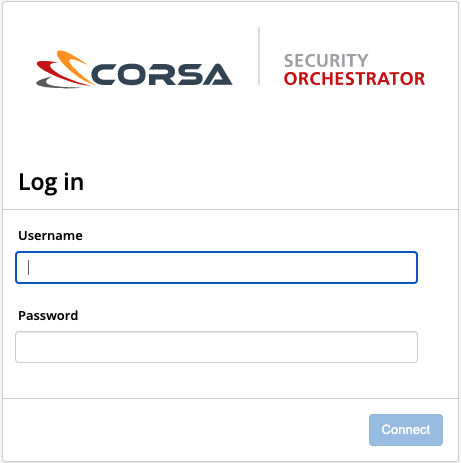
Task: Click the separator line below the Log in heading
Action: pyautogui.click(x=230, y=209)
